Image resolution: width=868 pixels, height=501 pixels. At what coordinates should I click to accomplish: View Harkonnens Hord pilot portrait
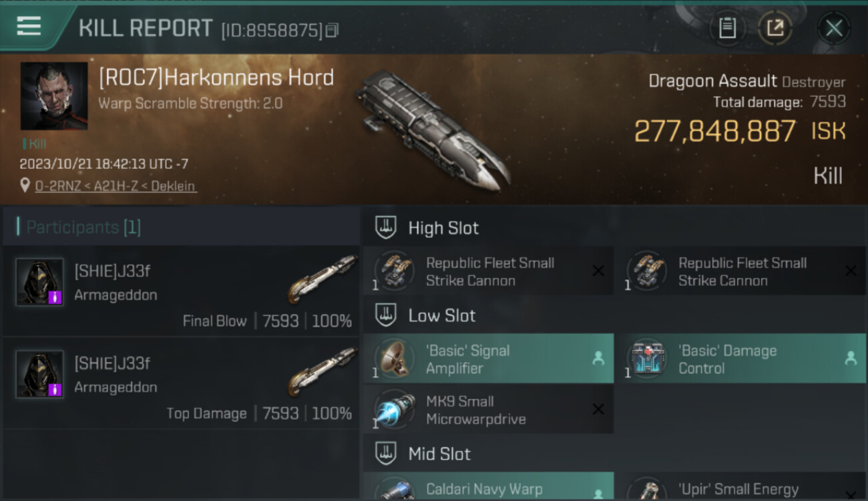54,96
